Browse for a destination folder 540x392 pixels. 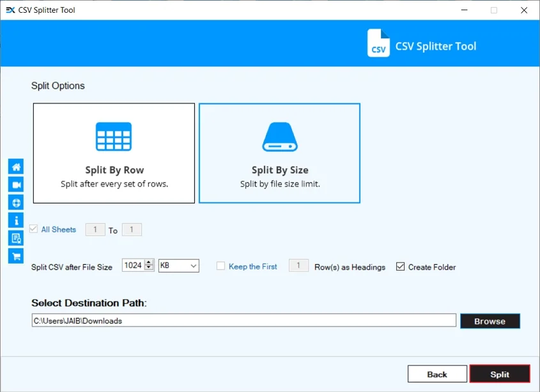coord(490,320)
